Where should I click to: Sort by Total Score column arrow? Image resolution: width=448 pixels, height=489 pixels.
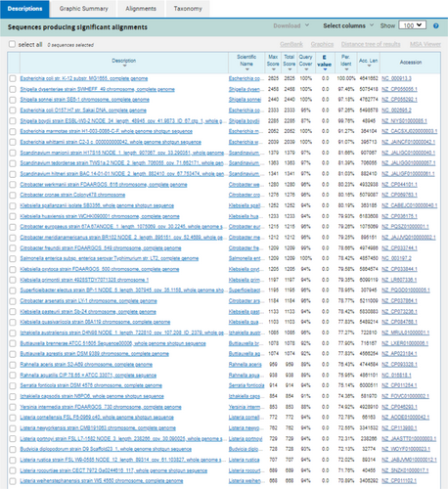[x=290, y=69]
